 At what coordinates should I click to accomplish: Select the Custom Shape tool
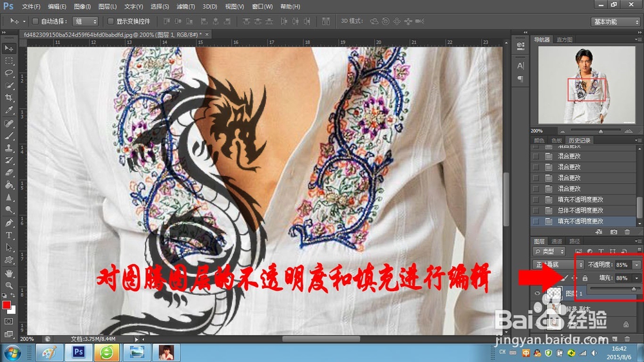[8, 260]
